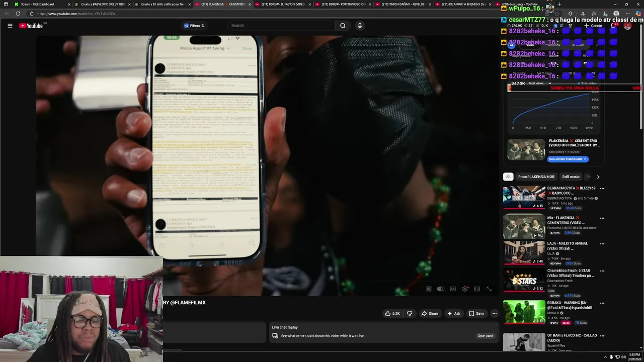Save video to playlist
644x362 pixels.
(476, 313)
